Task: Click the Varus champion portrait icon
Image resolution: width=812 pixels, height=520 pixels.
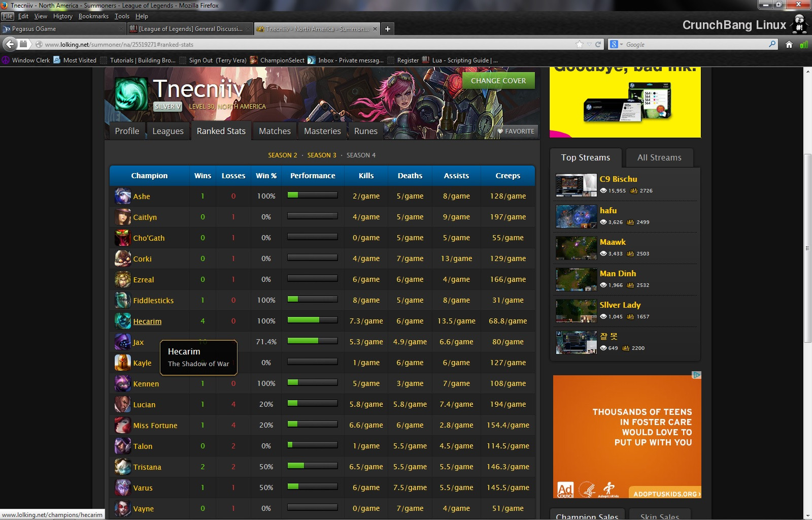Action: click(x=123, y=487)
